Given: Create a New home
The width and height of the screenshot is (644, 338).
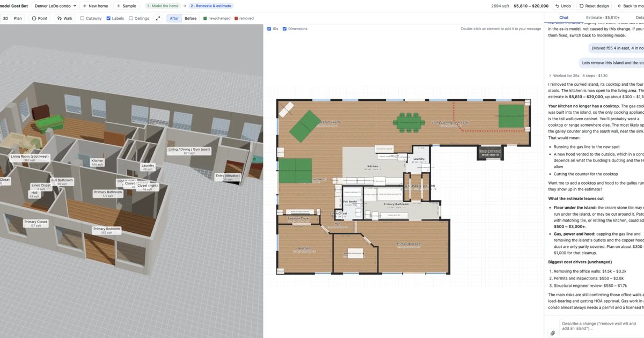Looking at the screenshot, I should [95, 6].
